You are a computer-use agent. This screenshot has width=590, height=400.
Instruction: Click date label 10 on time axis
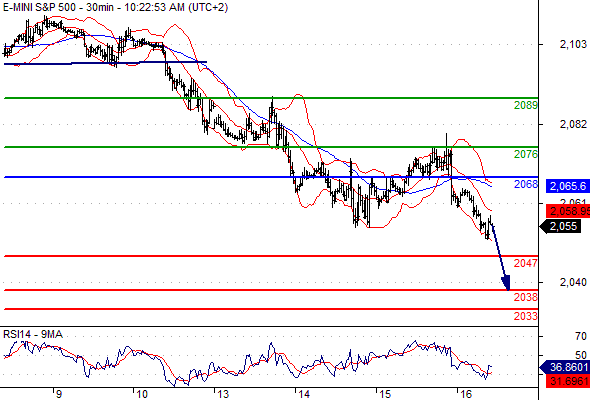pos(142,394)
